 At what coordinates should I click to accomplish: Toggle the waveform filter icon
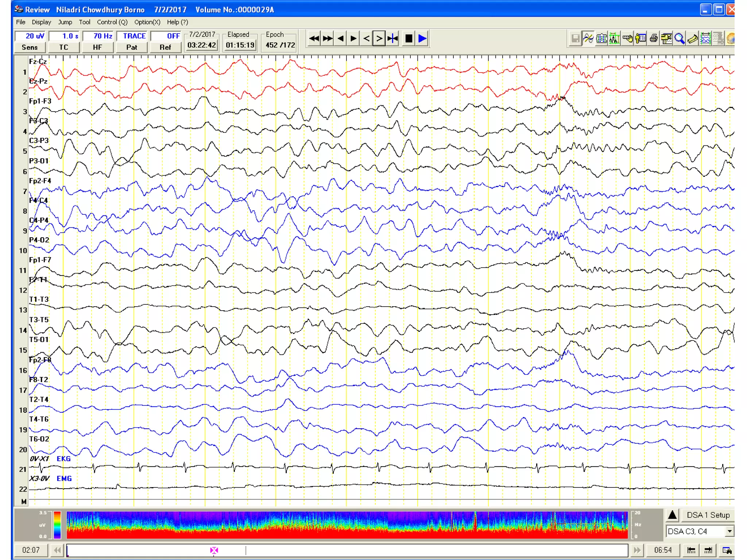(588, 38)
